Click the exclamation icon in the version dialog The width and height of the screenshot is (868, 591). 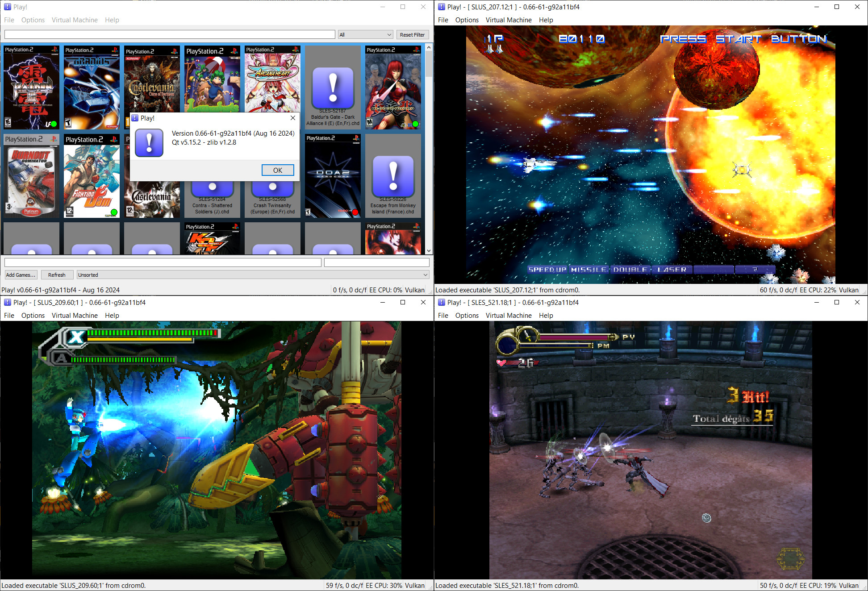click(149, 143)
